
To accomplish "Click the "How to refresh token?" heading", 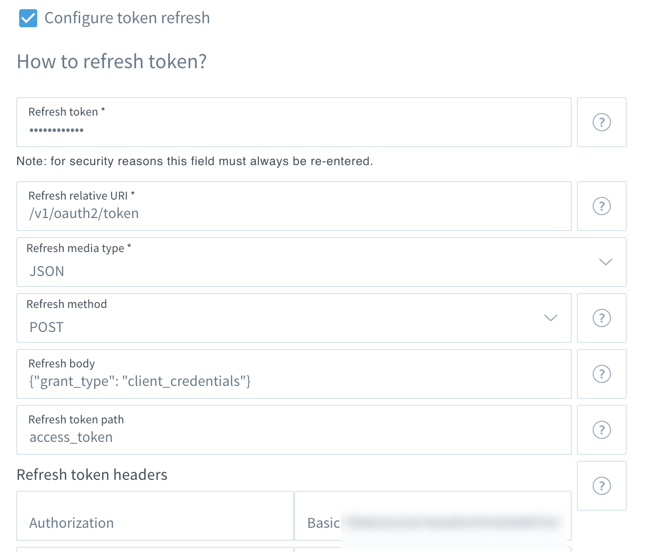I will pyautogui.click(x=112, y=61).
